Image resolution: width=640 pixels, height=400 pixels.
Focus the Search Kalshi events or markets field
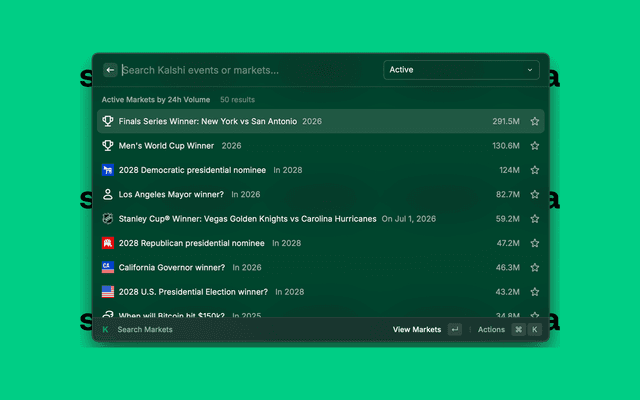click(249, 70)
